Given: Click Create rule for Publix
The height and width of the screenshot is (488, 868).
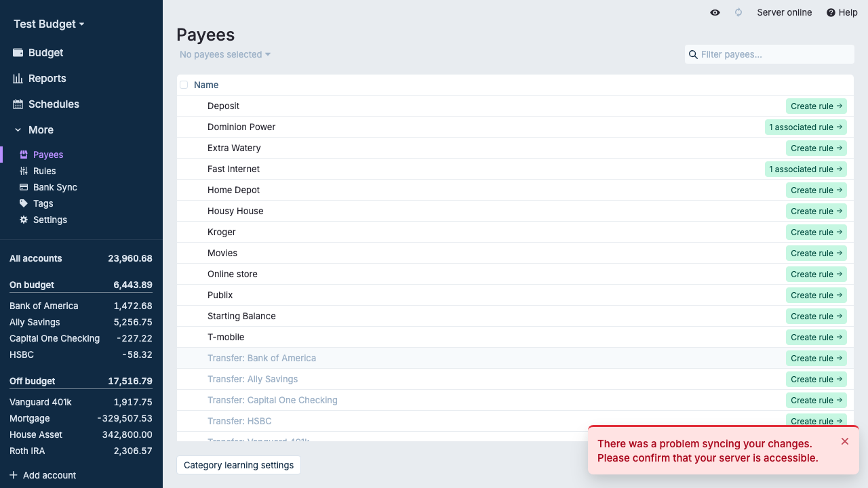Looking at the screenshot, I should click(816, 295).
